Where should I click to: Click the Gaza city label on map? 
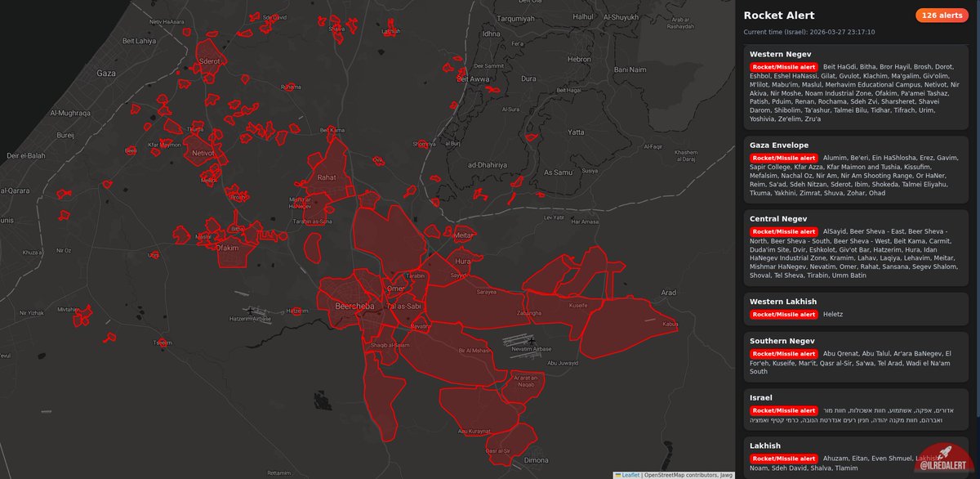click(106, 73)
